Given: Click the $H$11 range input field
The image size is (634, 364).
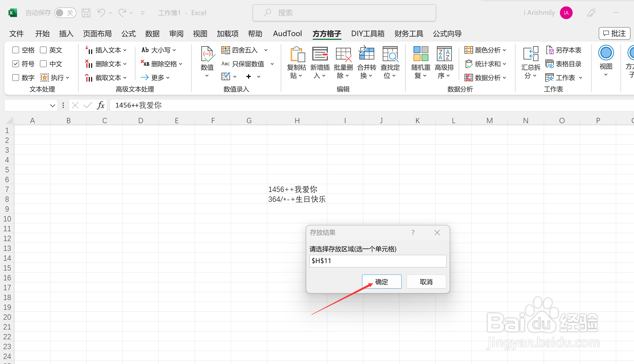Looking at the screenshot, I should pos(378,261).
